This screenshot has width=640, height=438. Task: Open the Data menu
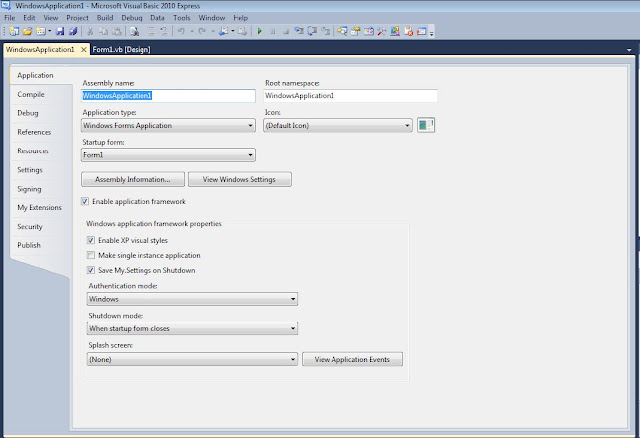(x=157, y=18)
